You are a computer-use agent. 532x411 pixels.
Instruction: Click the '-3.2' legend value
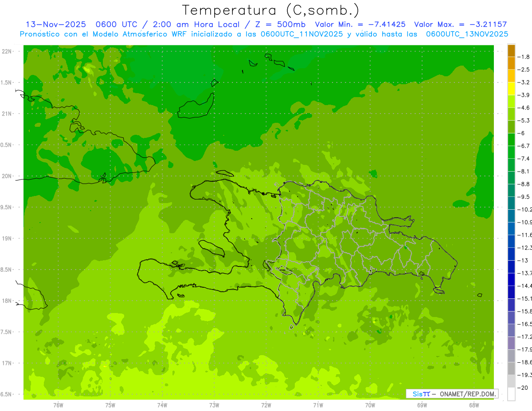524,82
